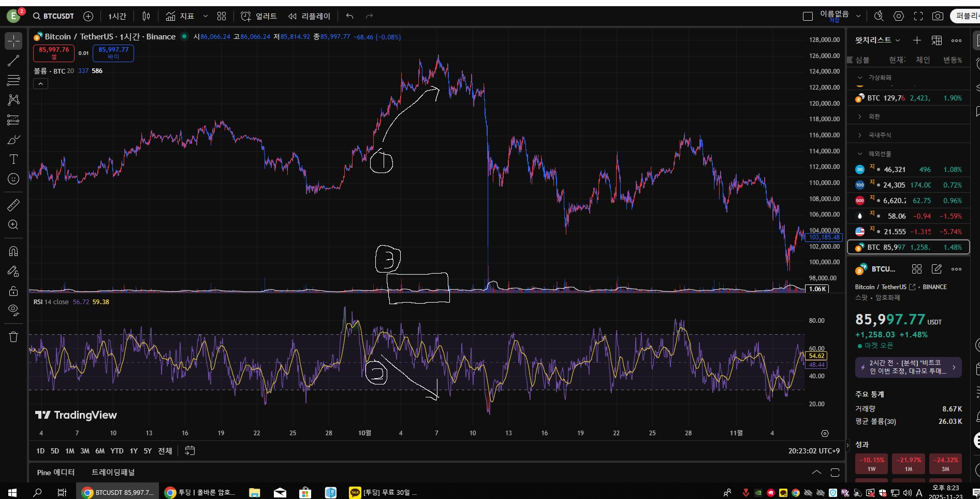Viewport: 980px width, 499px height.
Task: Open timezone setting 20:23:02 UTC+9
Action: pyautogui.click(x=814, y=451)
